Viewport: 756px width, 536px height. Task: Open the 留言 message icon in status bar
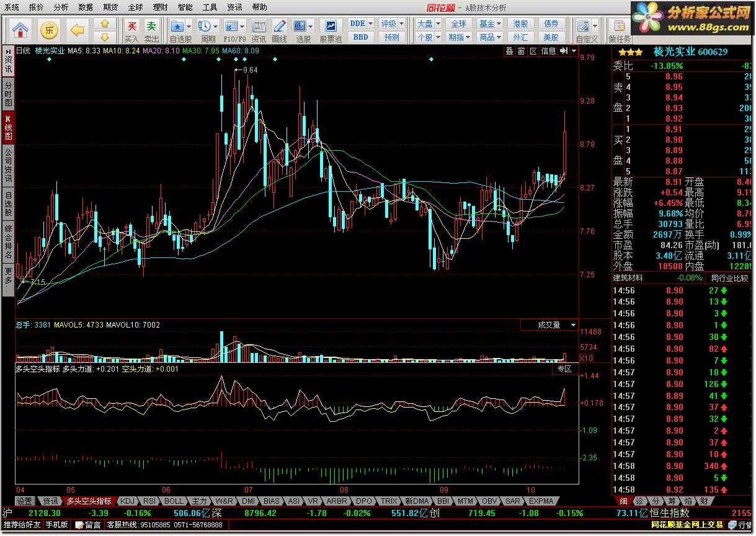point(88,525)
